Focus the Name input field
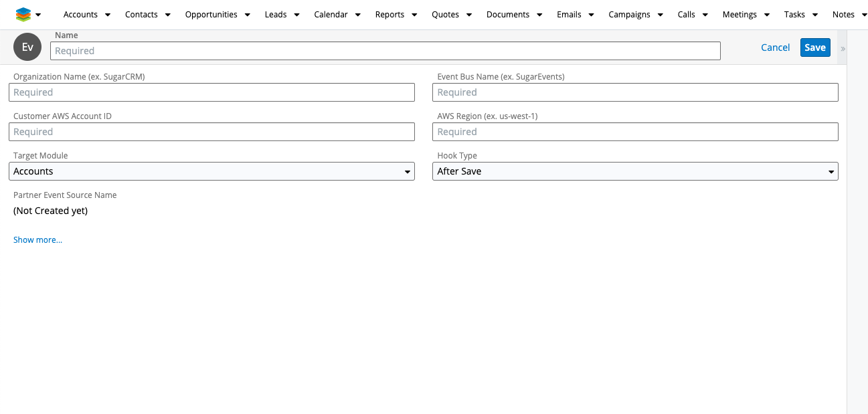 coord(385,51)
